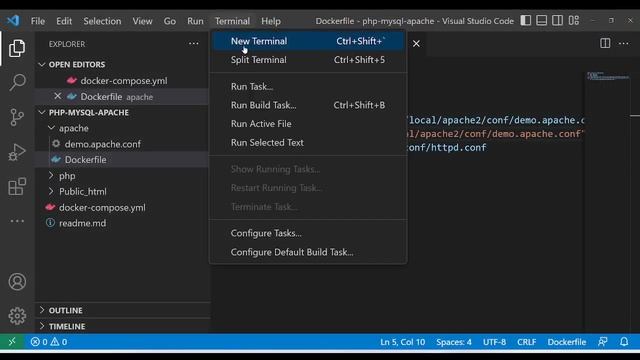Open the View menu
The height and width of the screenshot is (360, 640).
(x=142, y=21)
